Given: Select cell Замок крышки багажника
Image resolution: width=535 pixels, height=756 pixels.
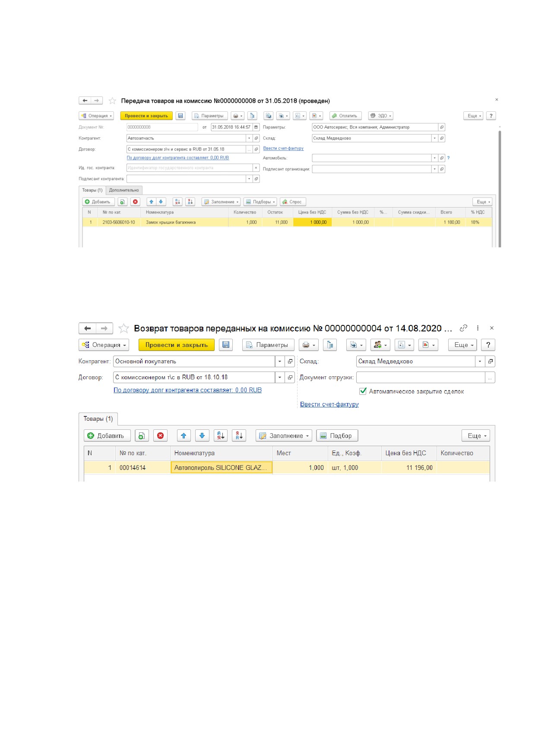Looking at the screenshot, I should tap(184, 222).
